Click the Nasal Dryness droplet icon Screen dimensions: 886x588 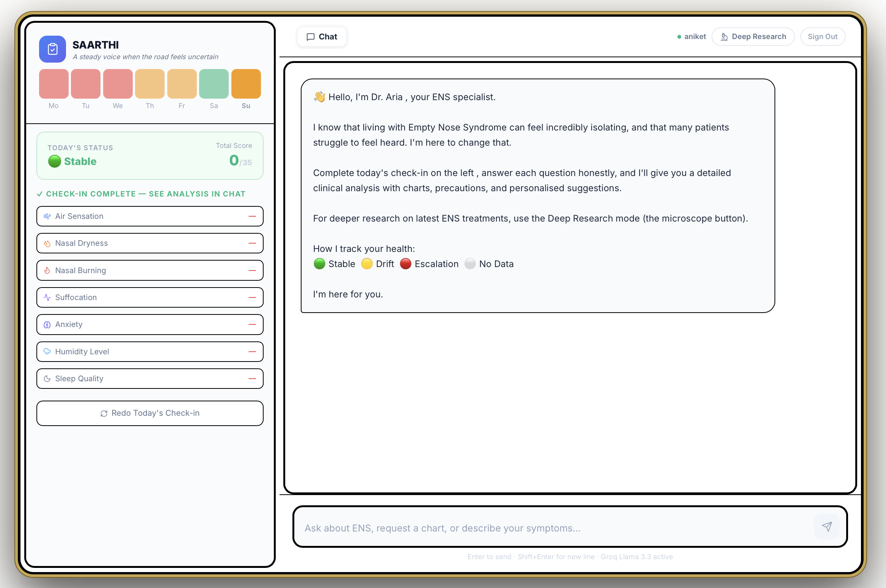tap(47, 244)
